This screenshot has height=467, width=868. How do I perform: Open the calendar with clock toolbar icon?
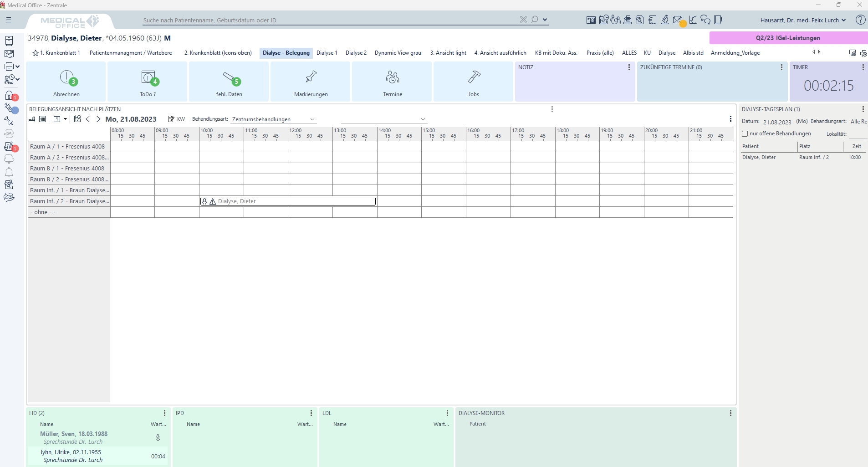tap(603, 20)
